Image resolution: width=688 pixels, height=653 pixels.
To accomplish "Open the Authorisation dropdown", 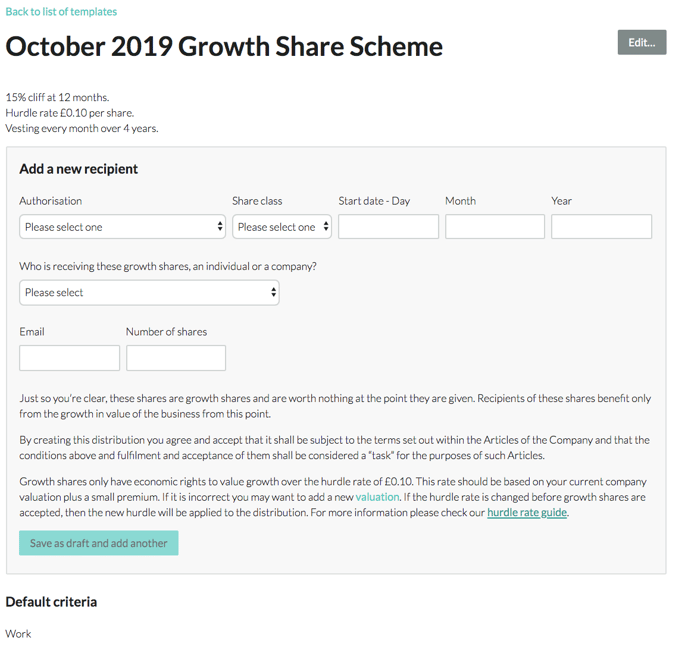I will [122, 226].
